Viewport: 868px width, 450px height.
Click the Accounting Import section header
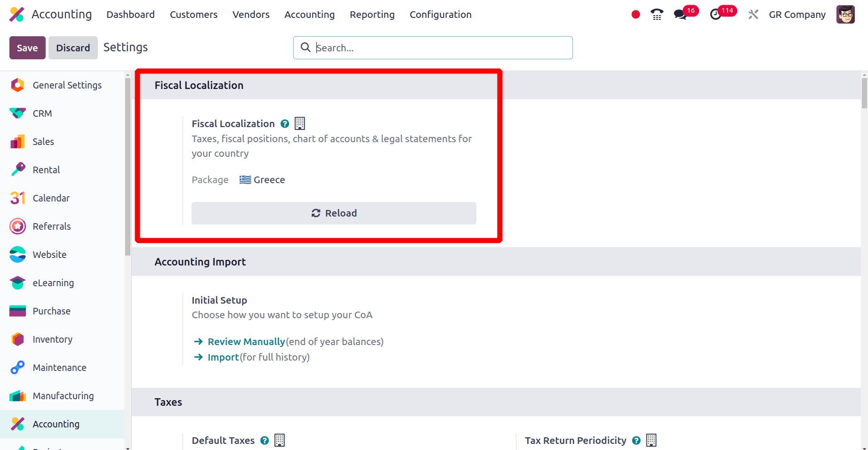pyautogui.click(x=200, y=262)
